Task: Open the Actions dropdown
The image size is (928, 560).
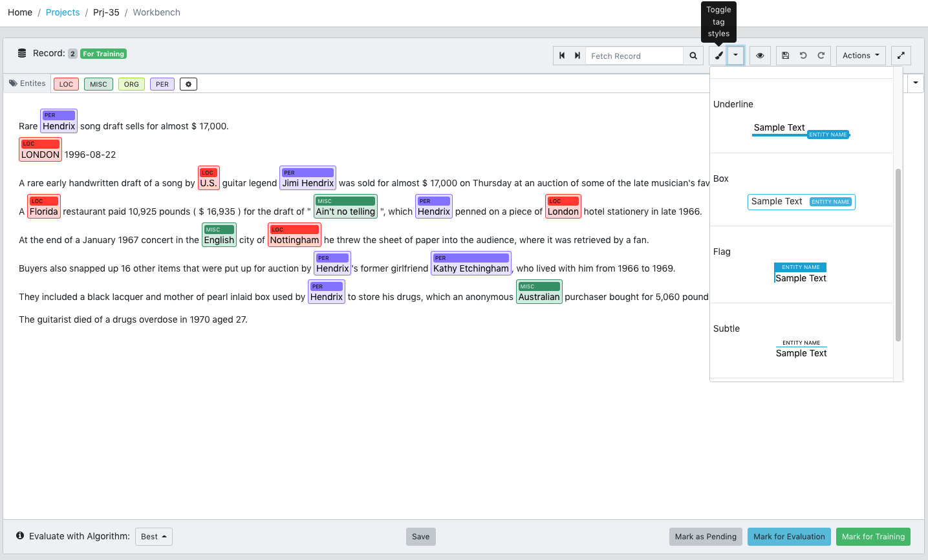Action: 860,56
